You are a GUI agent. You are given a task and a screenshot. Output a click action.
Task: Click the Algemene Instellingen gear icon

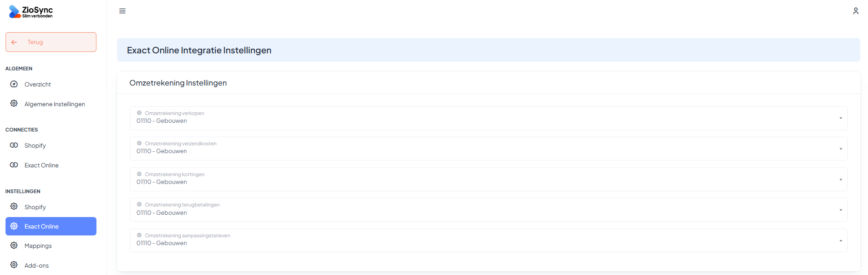14,103
